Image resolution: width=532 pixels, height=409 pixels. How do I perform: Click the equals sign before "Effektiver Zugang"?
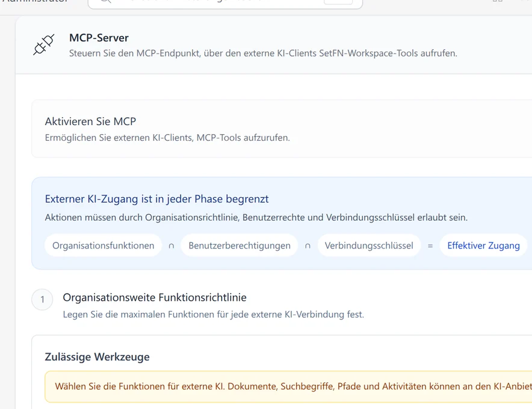tap(430, 246)
